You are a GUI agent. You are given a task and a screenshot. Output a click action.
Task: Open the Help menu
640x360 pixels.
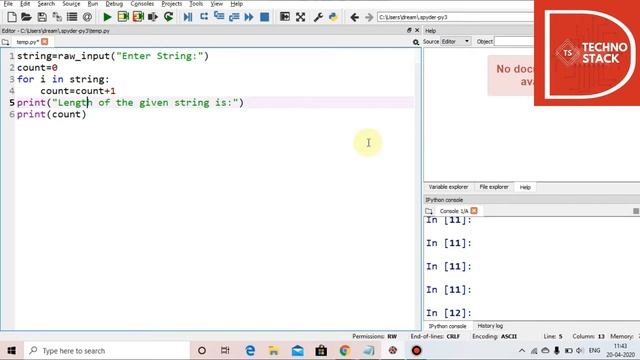pyautogui.click(x=237, y=4)
